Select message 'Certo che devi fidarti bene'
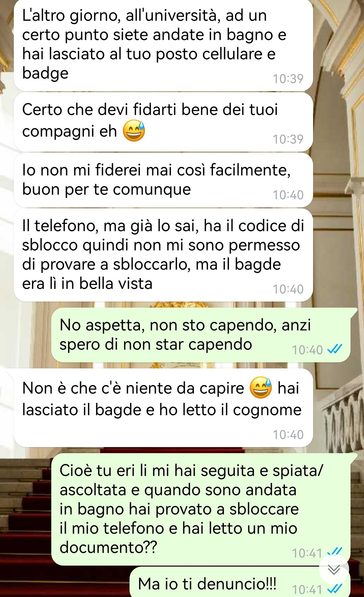The width and height of the screenshot is (364, 597). point(163,122)
